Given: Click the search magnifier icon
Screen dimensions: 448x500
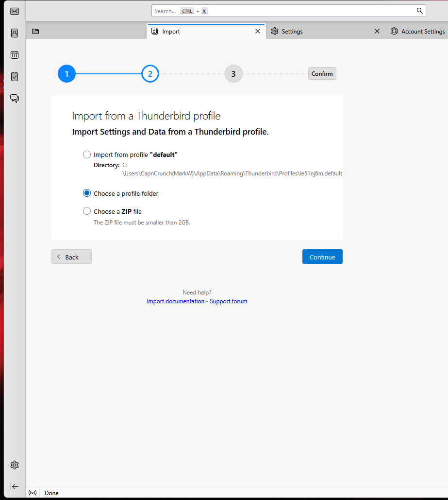Looking at the screenshot, I should coord(420,11).
